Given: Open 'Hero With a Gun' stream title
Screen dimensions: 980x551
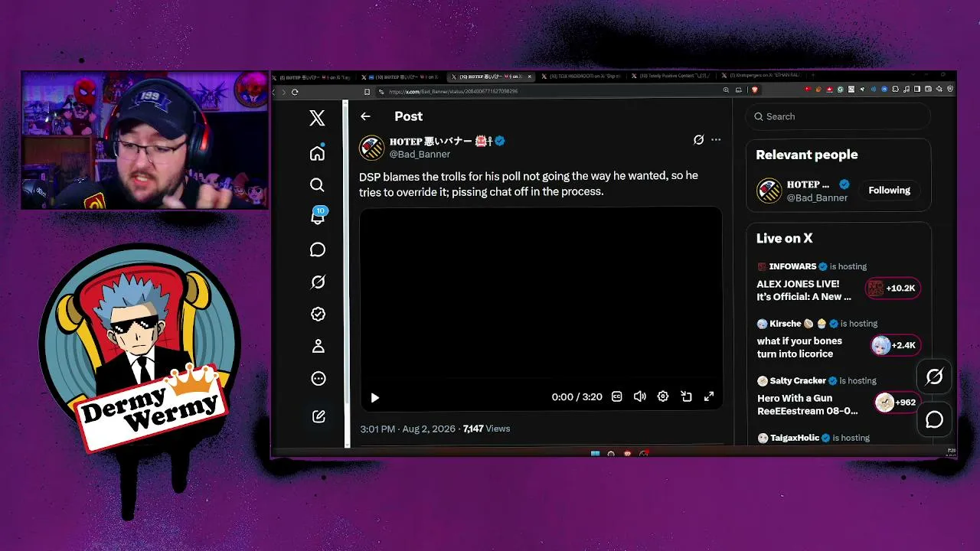Looking at the screenshot, I should click(x=807, y=404).
